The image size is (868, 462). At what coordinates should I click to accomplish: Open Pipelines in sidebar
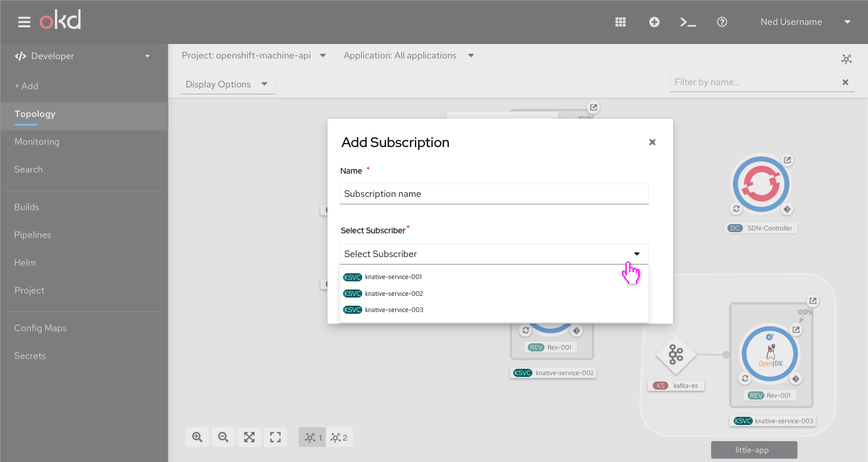point(32,234)
